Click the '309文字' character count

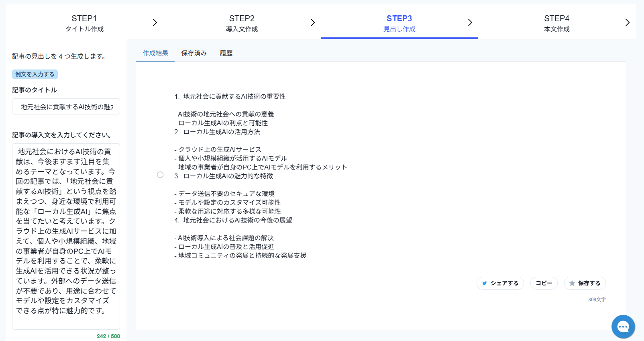tap(597, 300)
